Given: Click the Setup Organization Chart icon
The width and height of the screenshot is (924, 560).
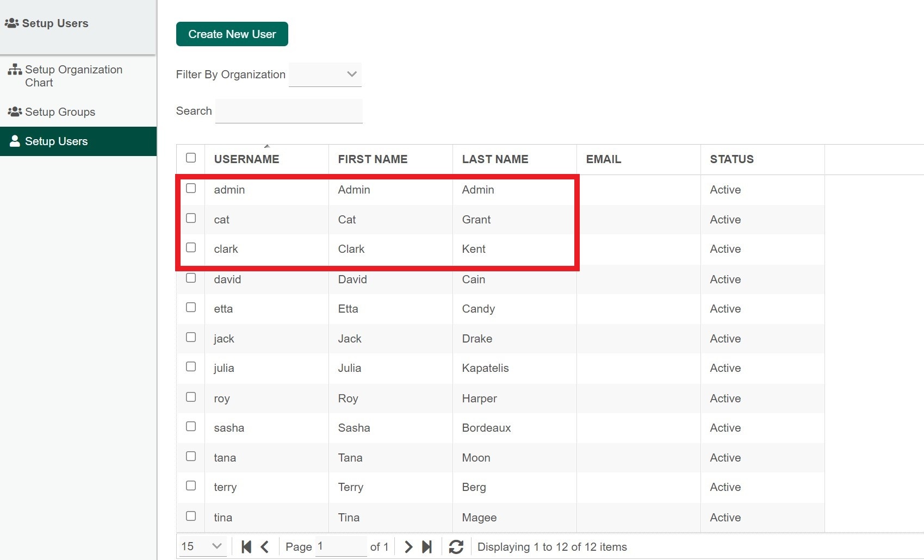Looking at the screenshot, I should click(x=15, y=70).
